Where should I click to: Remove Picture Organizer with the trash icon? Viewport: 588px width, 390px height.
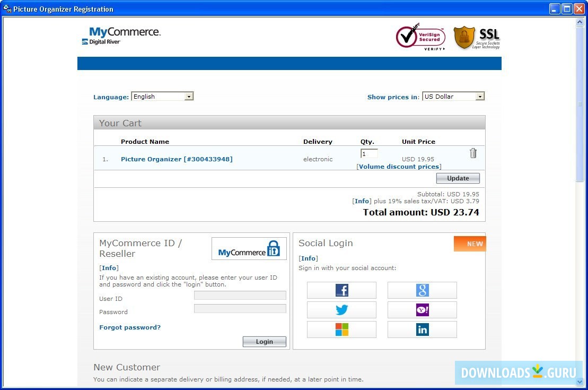(473, 153)
